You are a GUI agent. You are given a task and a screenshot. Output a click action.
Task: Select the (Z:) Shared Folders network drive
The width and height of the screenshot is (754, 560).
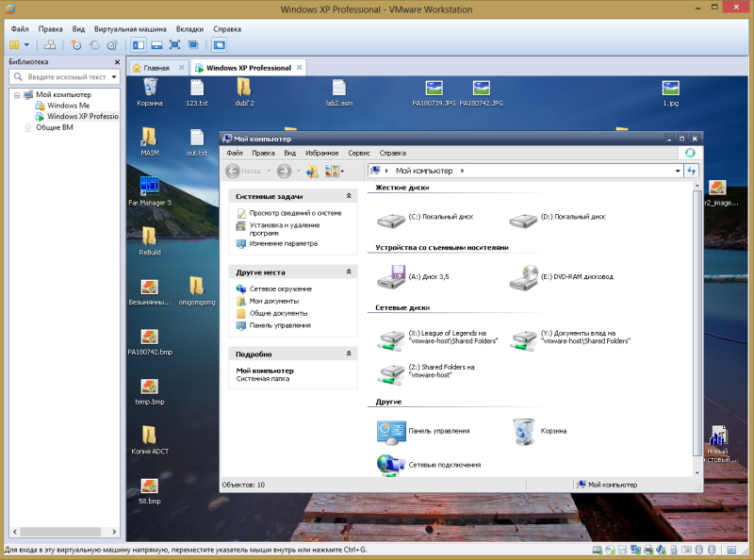[x=426, y=372]
